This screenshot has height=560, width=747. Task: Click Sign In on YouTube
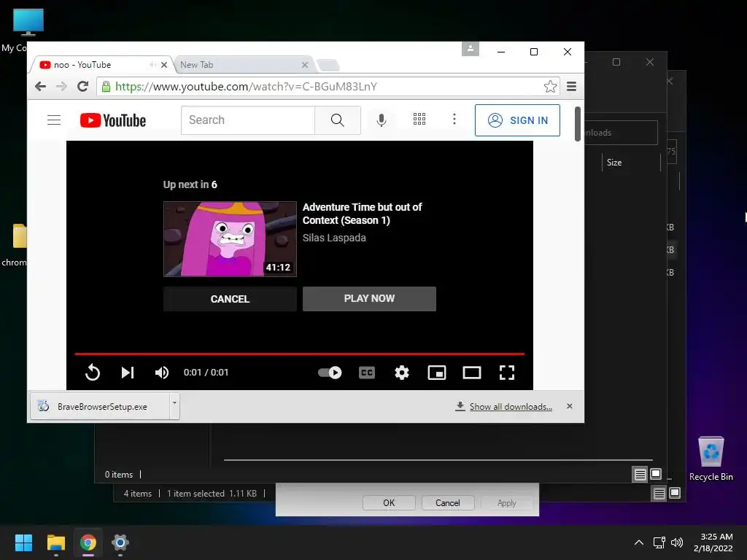pyautogui.click(x=517, y=120)
